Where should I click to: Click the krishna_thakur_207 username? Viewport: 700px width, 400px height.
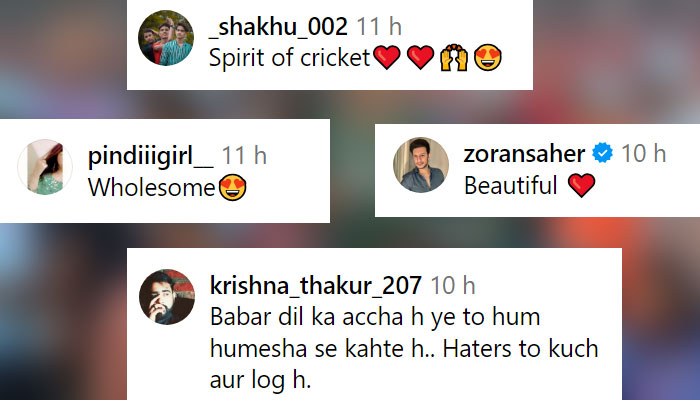pyautogui.click(x=316, y=285)
